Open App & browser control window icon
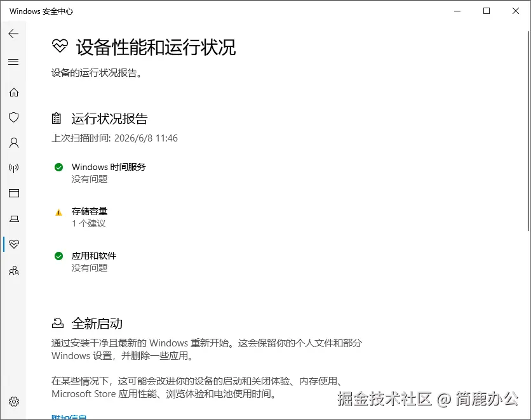Viewport: 531px width, 420px height. [14, 193]
